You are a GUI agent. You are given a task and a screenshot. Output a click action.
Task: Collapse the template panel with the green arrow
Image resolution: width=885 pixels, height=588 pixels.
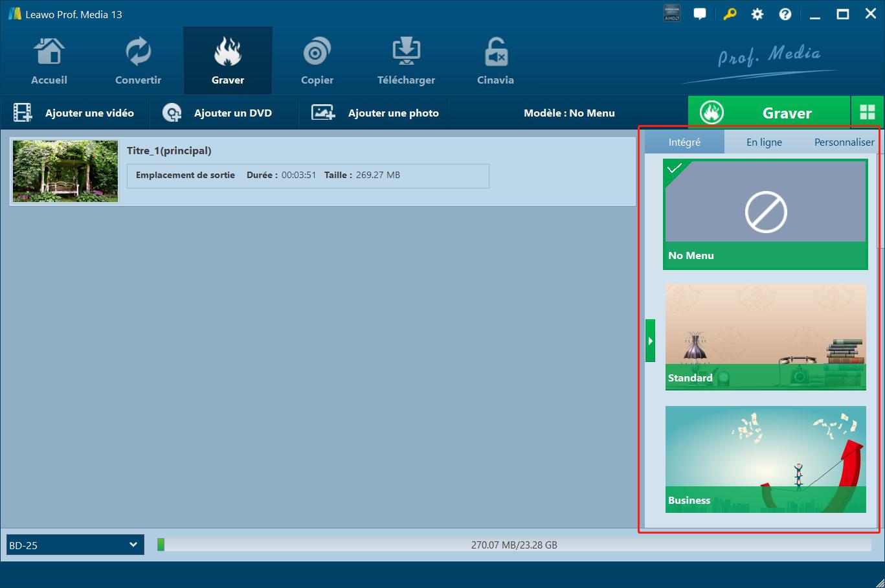651,341
